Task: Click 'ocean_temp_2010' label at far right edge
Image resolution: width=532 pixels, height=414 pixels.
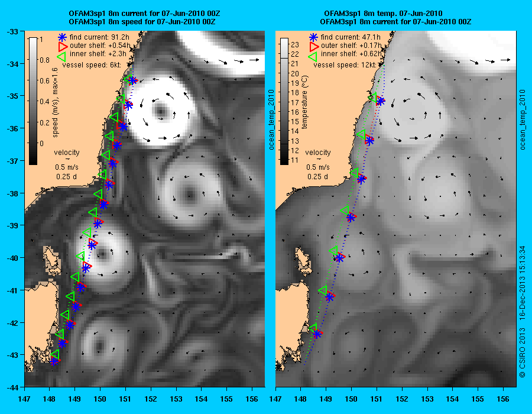Action: coord(523,119)
